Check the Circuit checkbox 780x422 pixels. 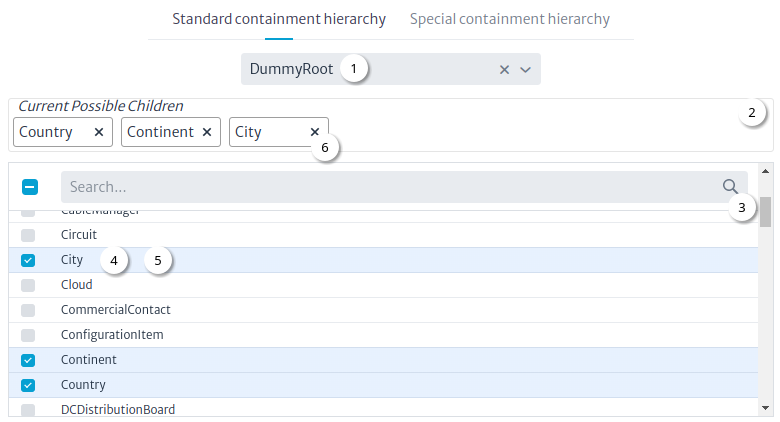click(28, 235)
